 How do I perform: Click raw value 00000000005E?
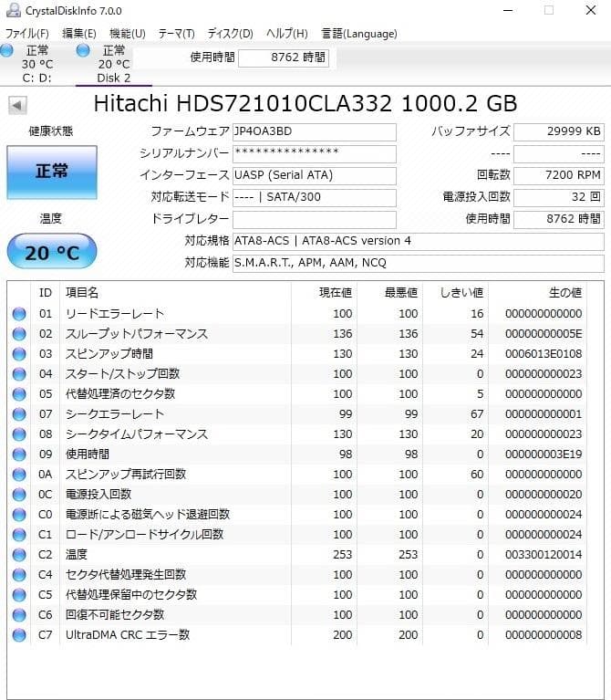coord(544,334)
